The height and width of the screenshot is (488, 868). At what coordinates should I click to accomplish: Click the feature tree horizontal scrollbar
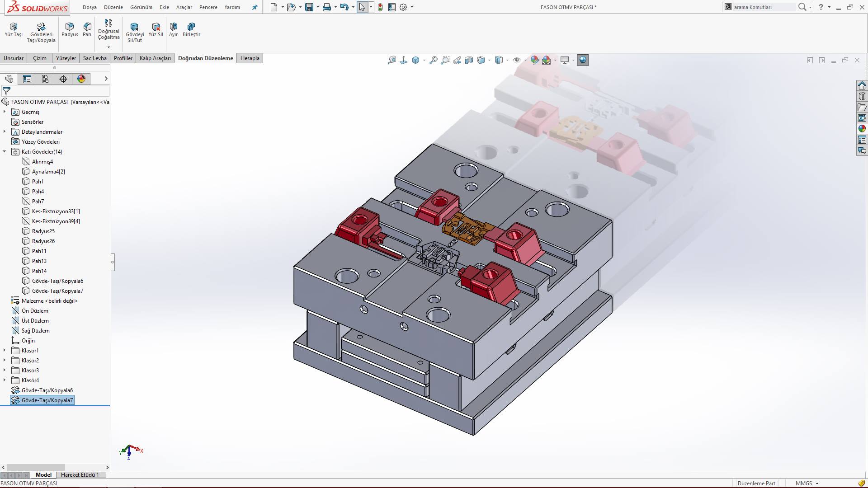(x=36, y=467)
